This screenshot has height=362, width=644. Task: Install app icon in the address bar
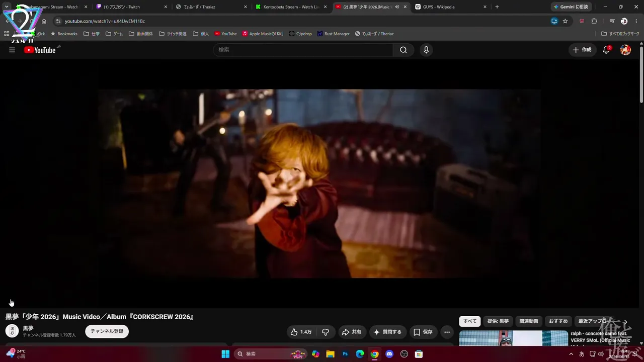(554, 21)
